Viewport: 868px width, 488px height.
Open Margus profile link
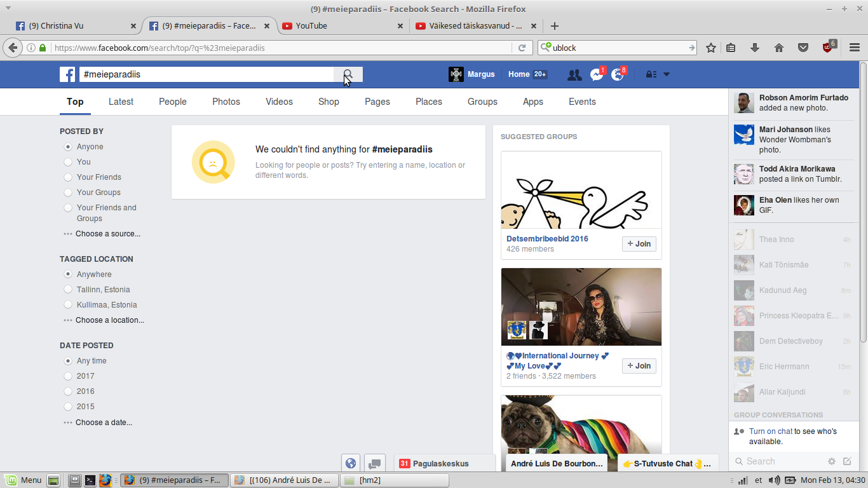(471, 74)
